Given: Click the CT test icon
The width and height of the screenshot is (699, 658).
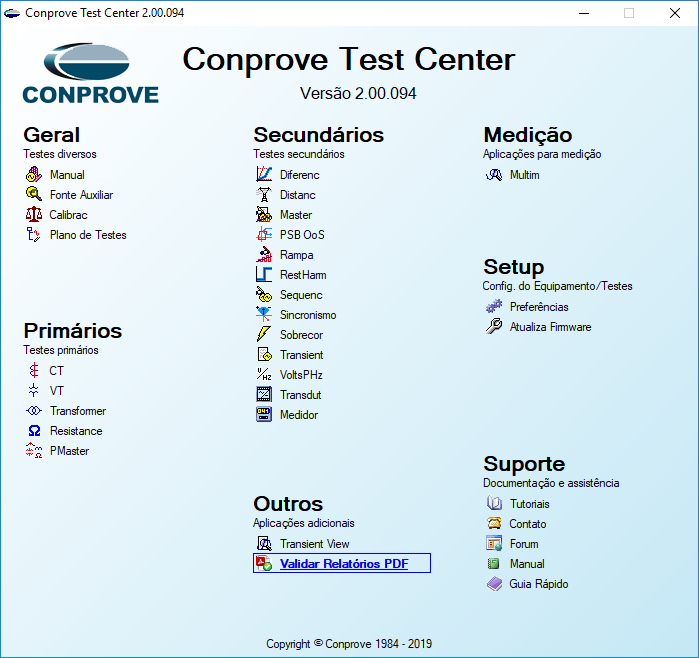Looking at the screenshot, I should [34, 370].
